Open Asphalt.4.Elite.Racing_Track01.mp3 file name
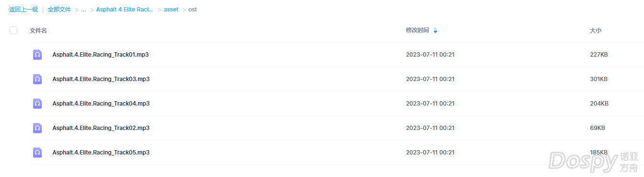The width and height of the screenshot is (644, 177). click(x=101, y=55)
